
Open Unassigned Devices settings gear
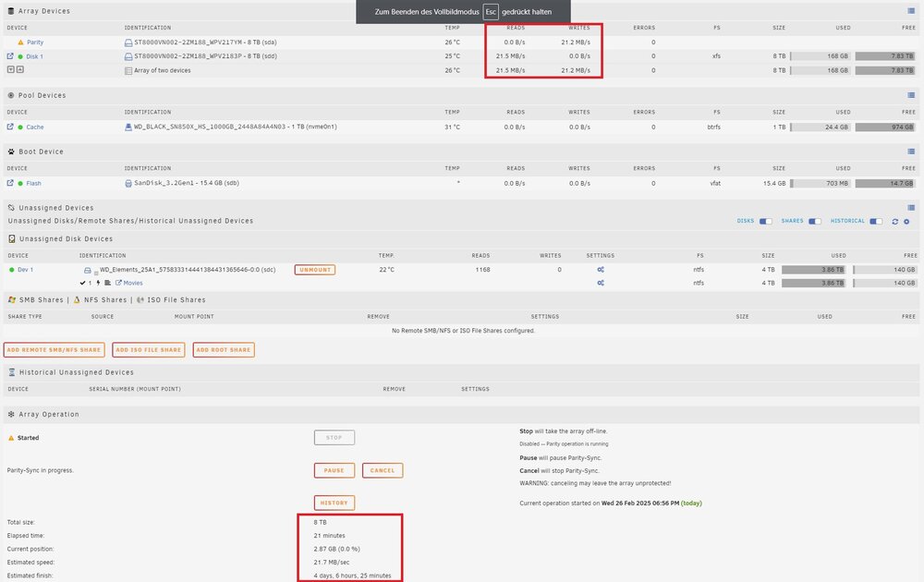[x=907, y=222]
